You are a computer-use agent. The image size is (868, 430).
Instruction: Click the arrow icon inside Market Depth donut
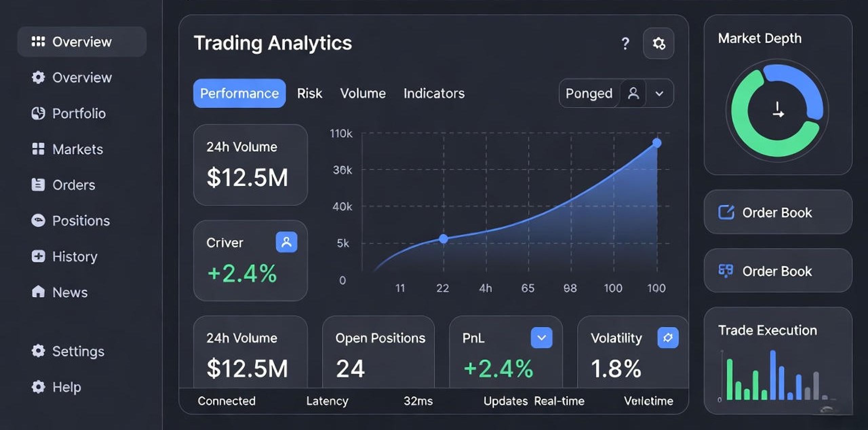pos(778,110)
